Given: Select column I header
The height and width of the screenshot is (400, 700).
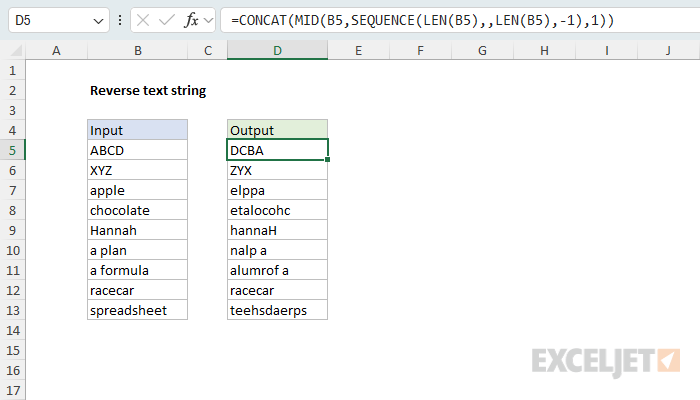Looking at the screenshot, I should coord(607,50).
